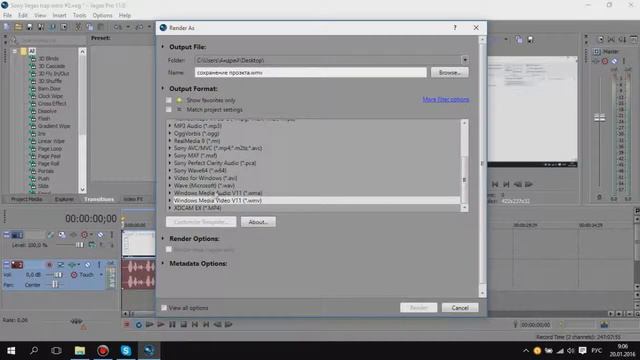This screenshot has height=360, width=640.
Task: Toggle Loop Playback in transport bar
Action: [x=138, y=324]
